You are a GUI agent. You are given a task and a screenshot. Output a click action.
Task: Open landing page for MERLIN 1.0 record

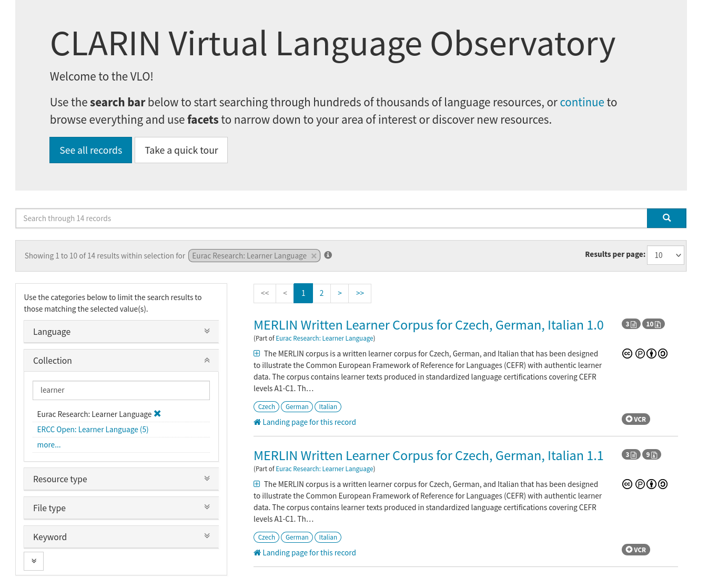(305, 422)
